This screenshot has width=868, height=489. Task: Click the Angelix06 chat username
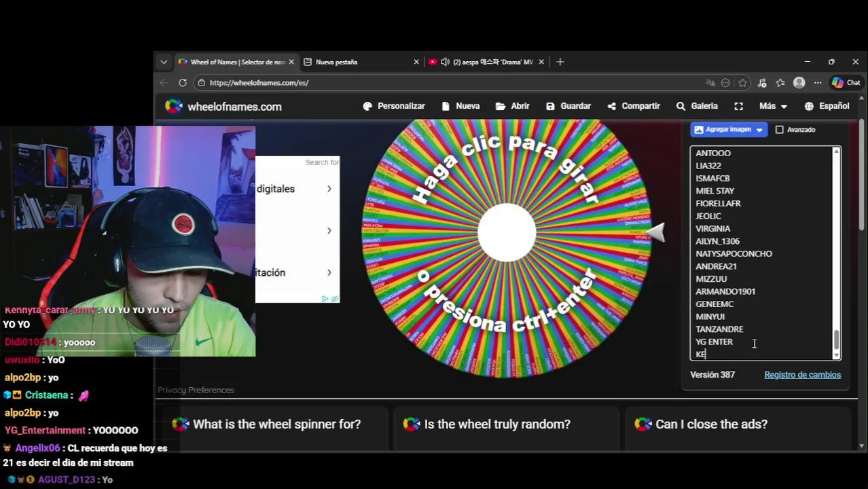(x=38, y=448)
